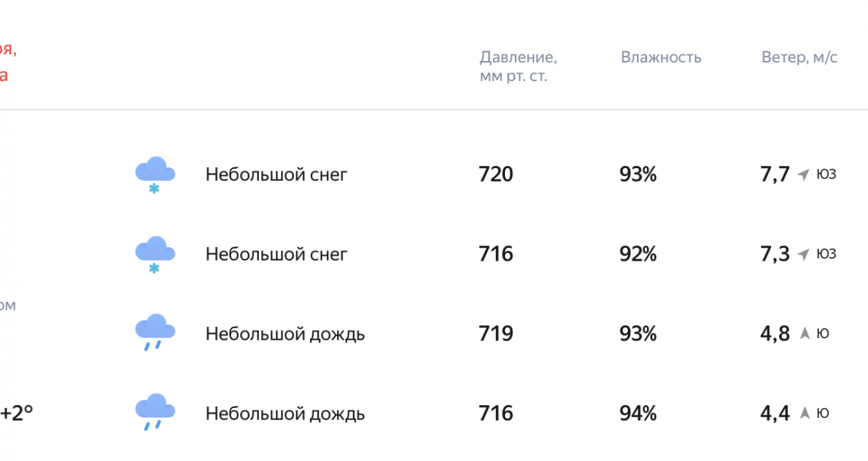This screenshot has height=461, width=868.
Task: Toggle the second Небольшой снег forecast row
Action: tap(276, 253)
